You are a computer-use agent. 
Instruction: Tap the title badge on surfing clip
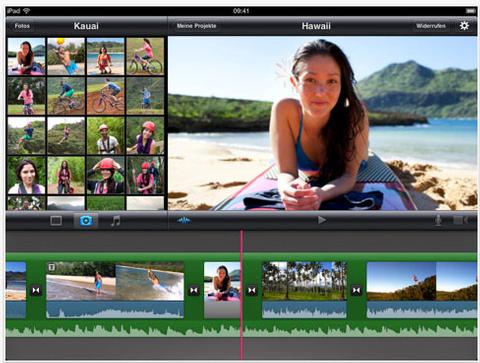pos(52,267)
